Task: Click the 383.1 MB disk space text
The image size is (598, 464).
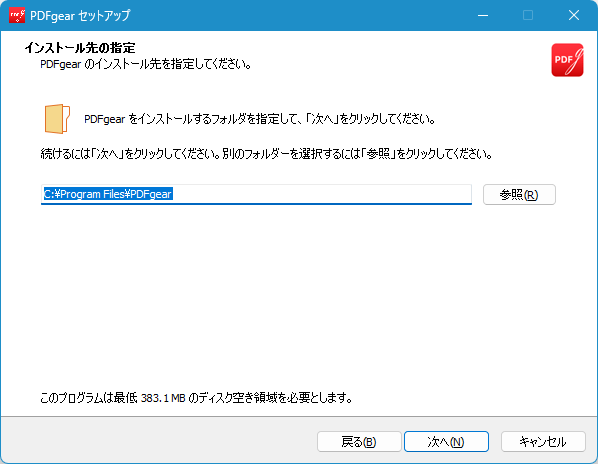Action: coord(196,398)
